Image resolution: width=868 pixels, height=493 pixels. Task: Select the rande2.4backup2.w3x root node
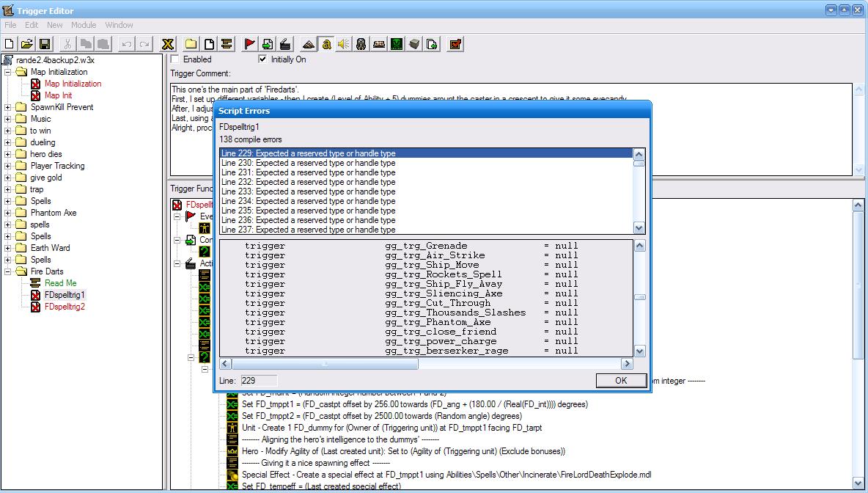pos(55,60)
